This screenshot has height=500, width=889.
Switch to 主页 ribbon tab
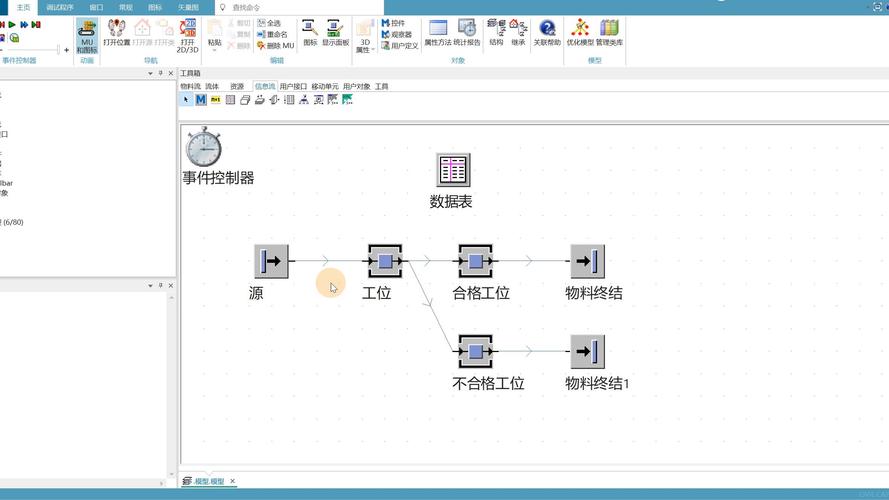click(x=23, y=7)
